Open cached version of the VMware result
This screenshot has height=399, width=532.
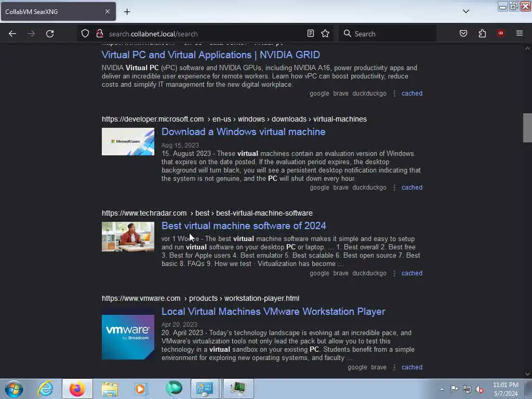tap(412, 367)
